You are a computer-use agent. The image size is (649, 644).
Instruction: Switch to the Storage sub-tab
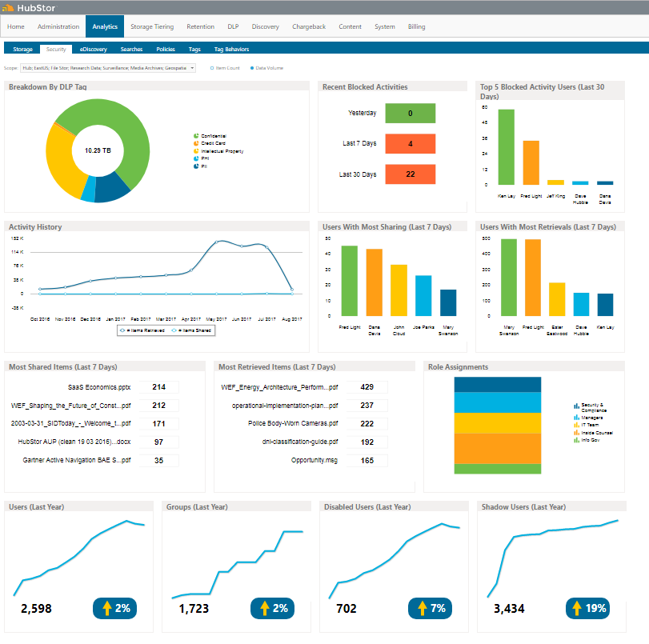click(22, 50)
